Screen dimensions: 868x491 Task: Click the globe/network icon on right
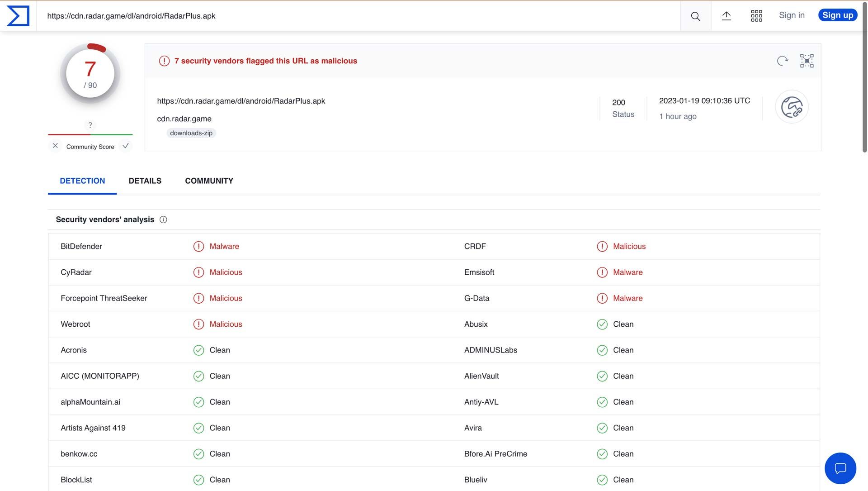[792, 107]
